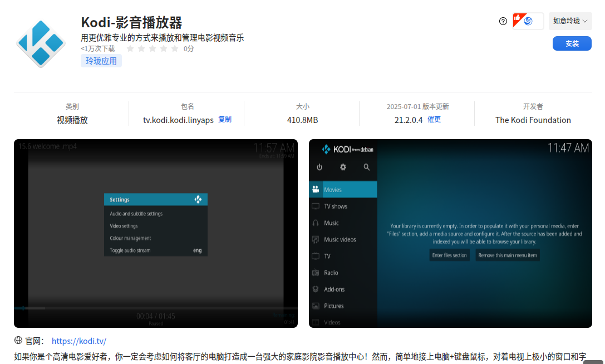Screen dimensions: 605x364
Task: Click the <1万次下载 download count
Action: pos(97,48)
